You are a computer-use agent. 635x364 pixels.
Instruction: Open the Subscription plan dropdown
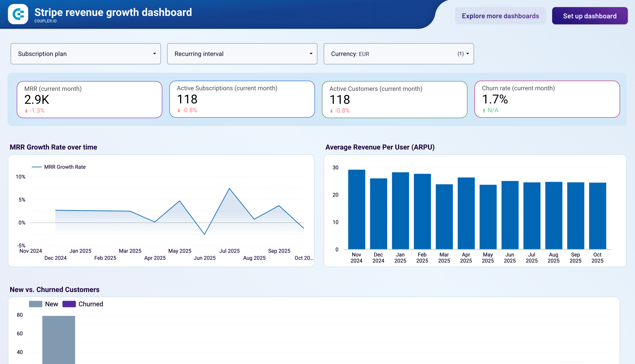(x=86, y=54)
